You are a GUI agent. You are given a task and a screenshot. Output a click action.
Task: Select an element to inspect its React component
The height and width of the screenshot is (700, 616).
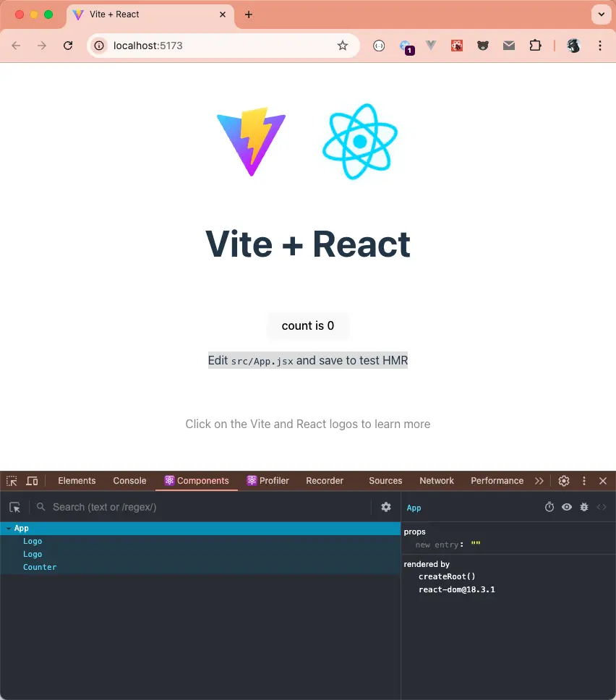coord(14,507)
